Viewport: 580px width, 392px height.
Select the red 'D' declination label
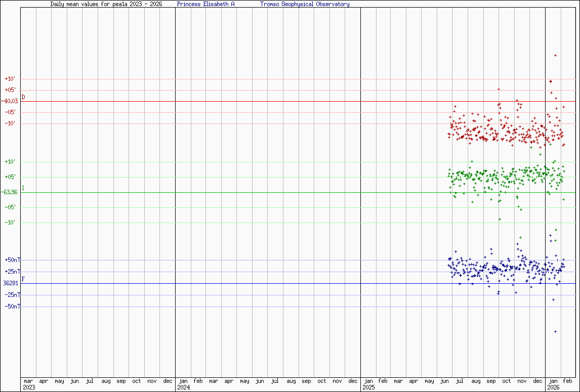[23, 97]
